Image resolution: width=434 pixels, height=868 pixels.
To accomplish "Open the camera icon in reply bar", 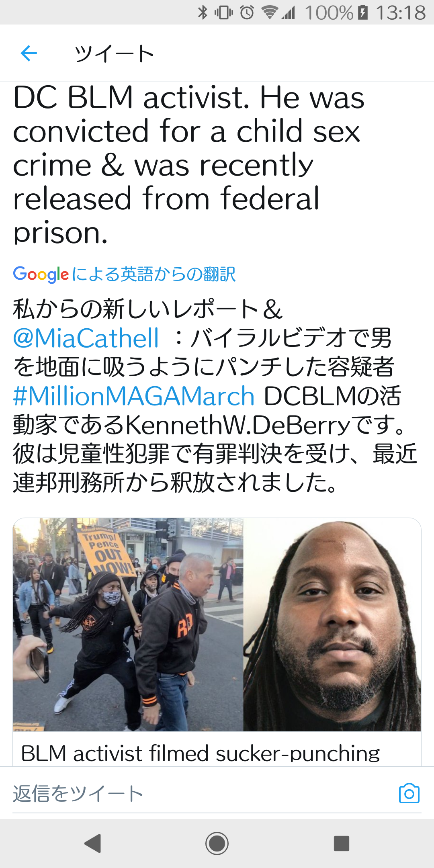I will tap(409, 793).
